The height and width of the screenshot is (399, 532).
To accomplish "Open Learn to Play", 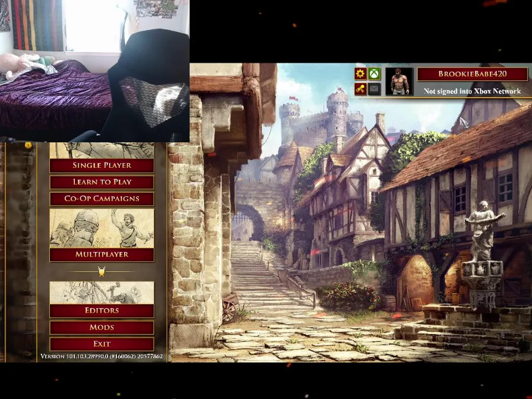I will 102,182.
